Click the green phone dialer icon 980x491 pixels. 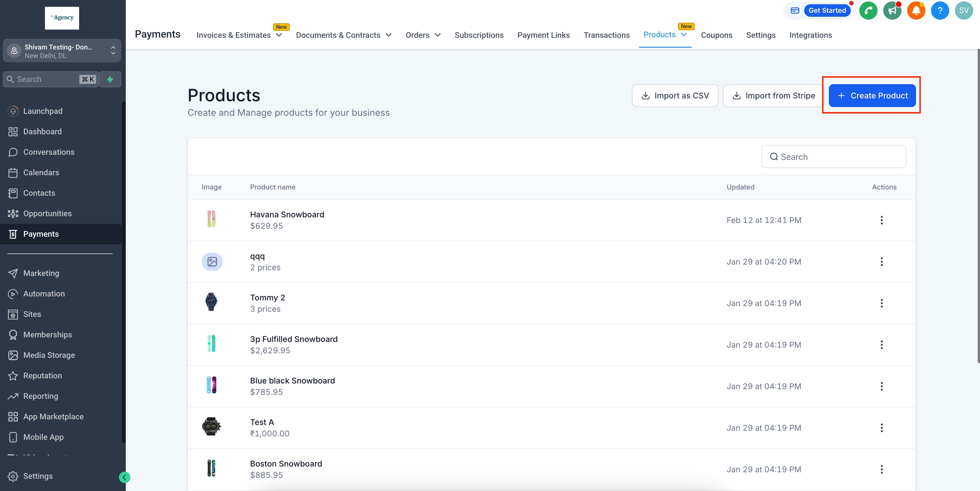(x=868, y=11)
